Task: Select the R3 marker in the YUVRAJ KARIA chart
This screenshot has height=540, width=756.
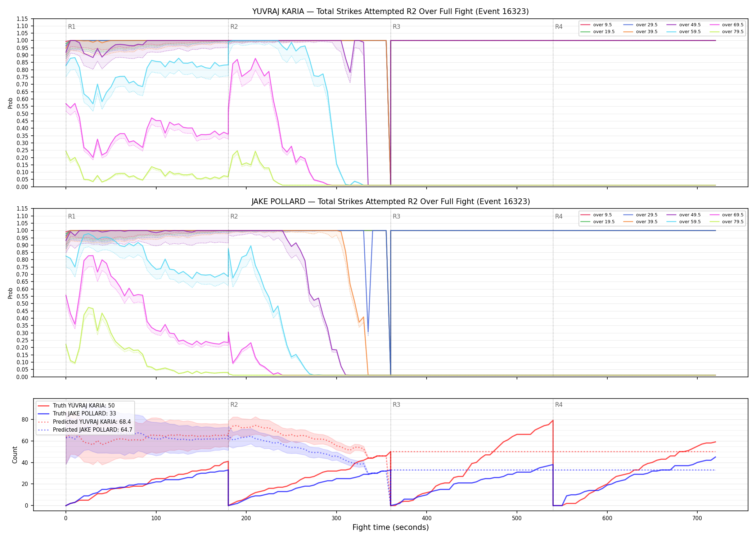Action: click(x=396, y=27)
